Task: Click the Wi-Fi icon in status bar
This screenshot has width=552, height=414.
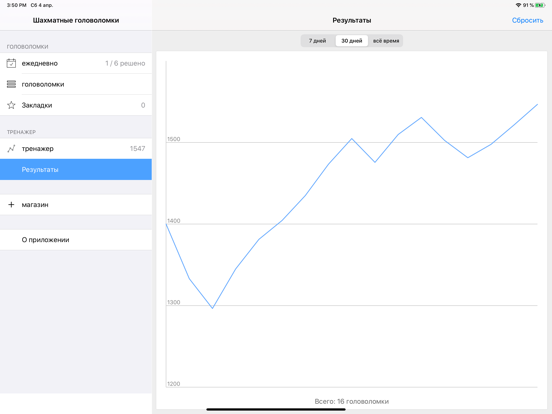Action: click(518, 5)
